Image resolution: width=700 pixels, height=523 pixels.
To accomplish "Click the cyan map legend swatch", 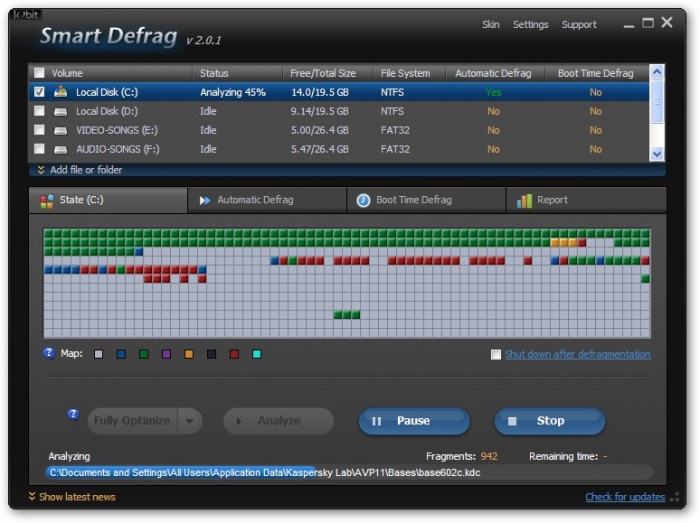I will click(257, 354).
